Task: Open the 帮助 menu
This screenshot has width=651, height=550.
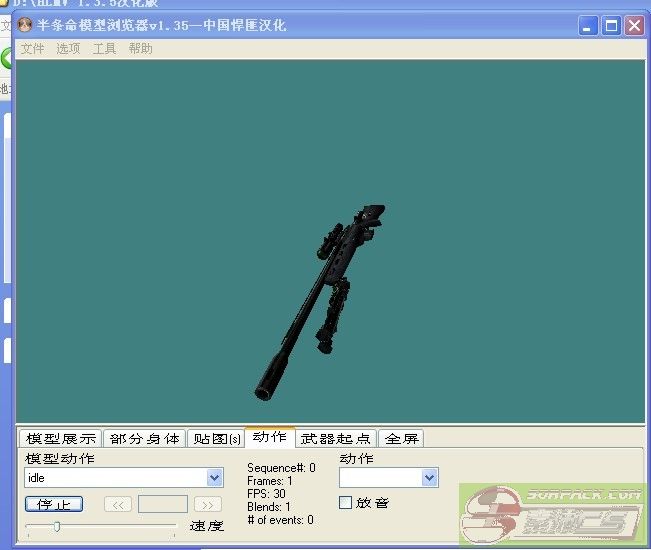Action: 141,48
